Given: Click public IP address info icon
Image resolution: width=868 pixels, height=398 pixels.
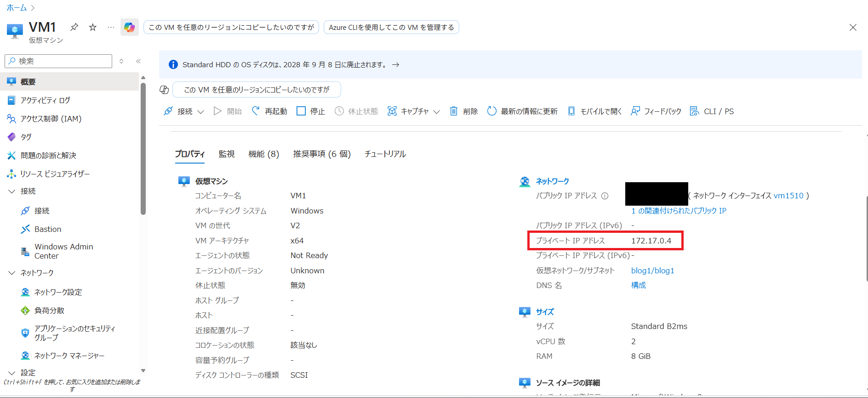Looking at the screenshot, I should (605, 196).
